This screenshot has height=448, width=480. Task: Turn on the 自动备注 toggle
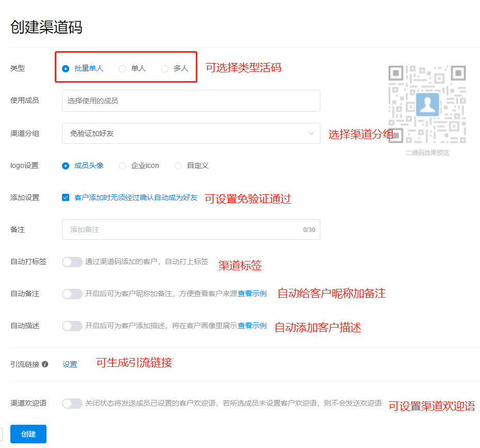[x=72, y=294]
